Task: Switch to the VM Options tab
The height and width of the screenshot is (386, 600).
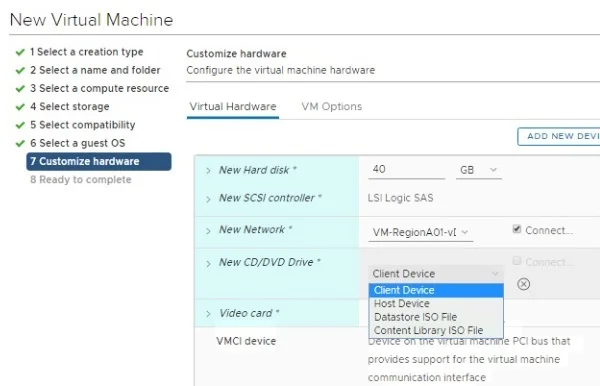Action: click(331, 107)
